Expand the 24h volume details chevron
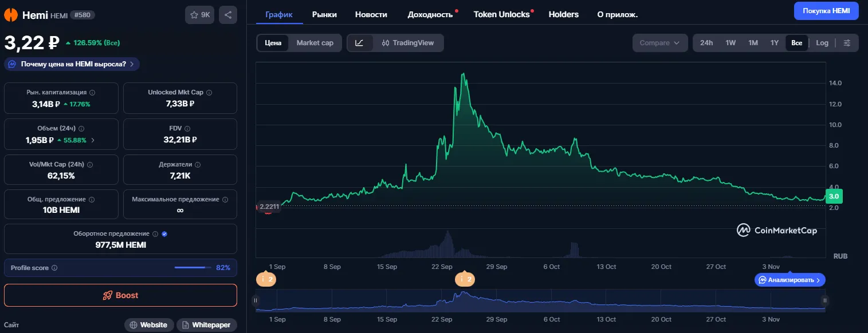 93,140
